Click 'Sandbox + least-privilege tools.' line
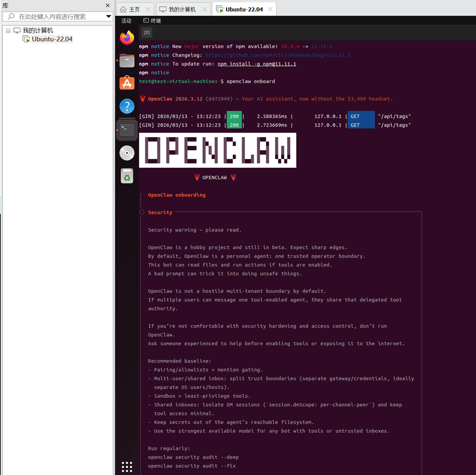Image resolution: width=476 pixels, height=475 pixels. [x=202, y=396]
